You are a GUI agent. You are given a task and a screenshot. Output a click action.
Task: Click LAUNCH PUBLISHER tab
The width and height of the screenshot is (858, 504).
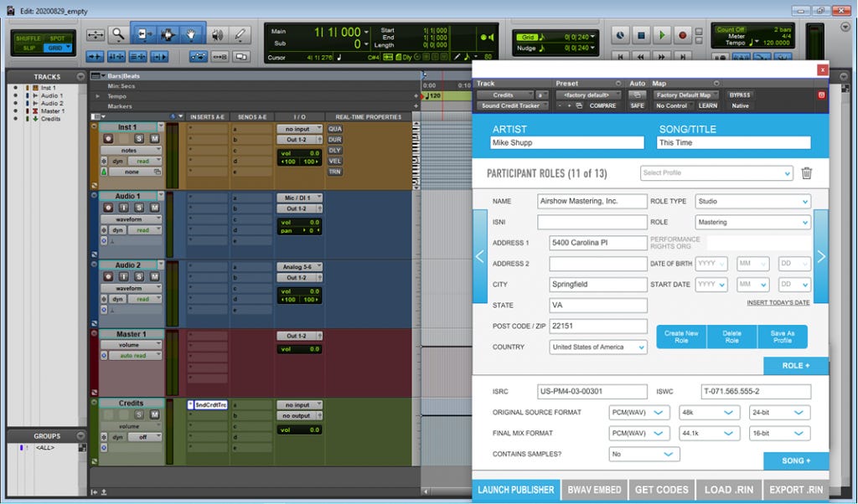pos(516,490)
